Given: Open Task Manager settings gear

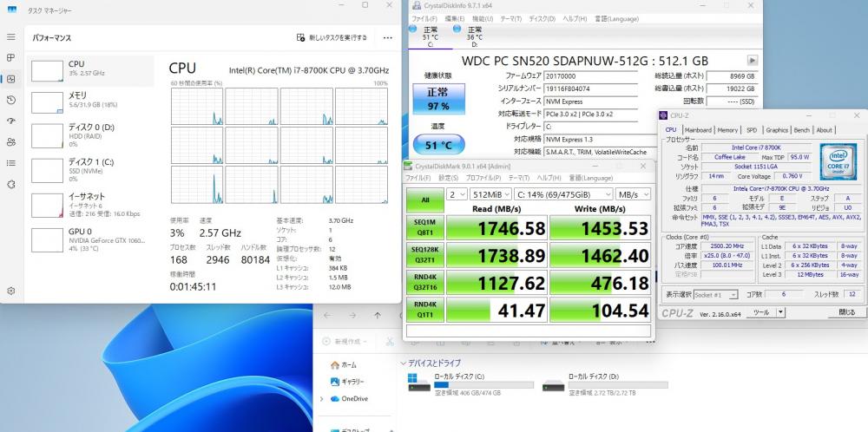Looking at the screenshot, I should coord(11,291).
